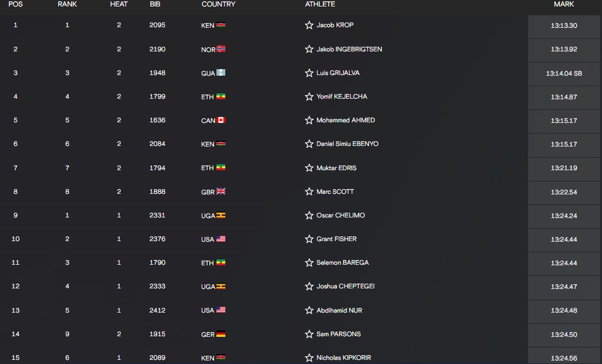Viewport: 602px width, 364px height.
Task: Click the star next to Yomif KEJELCHA
Action: pyautogui.click(x=309, y=97)
